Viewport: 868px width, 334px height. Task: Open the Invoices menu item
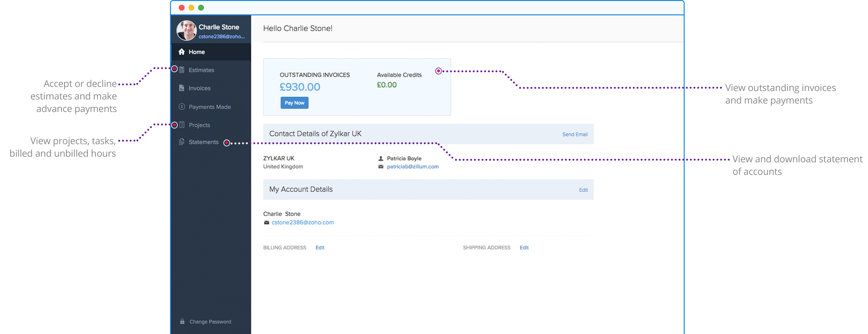(x=200, y=88)
